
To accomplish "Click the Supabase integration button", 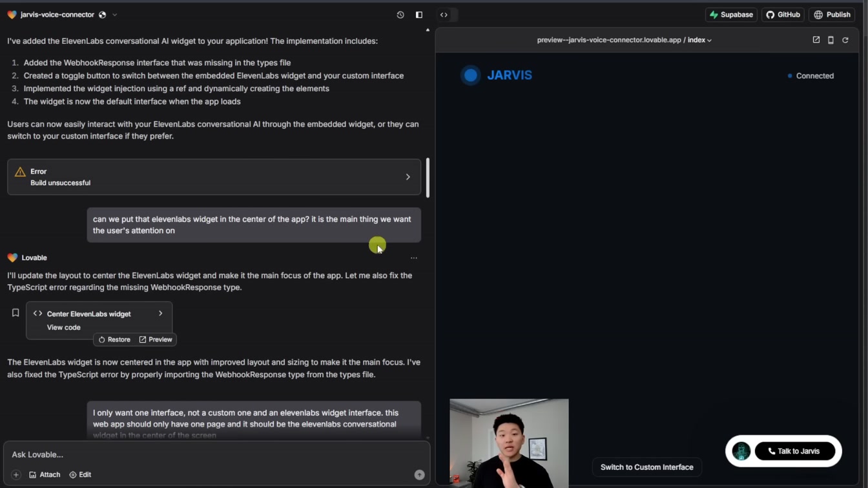I will tap(731, 15).
